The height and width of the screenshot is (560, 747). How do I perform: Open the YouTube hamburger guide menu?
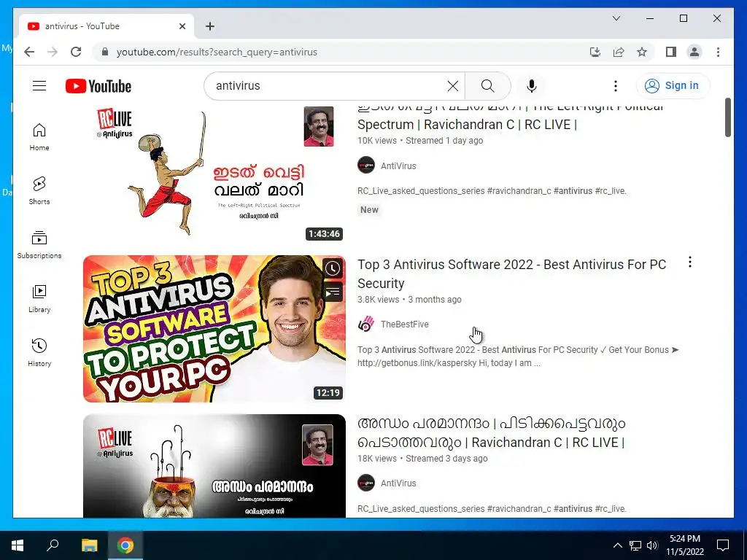[x=39, y=86]
